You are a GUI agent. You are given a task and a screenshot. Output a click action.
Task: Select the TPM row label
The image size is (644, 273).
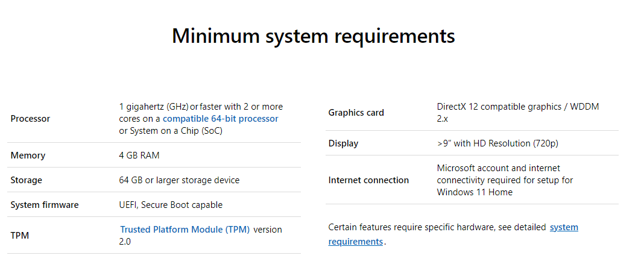[x=20, y=236]
